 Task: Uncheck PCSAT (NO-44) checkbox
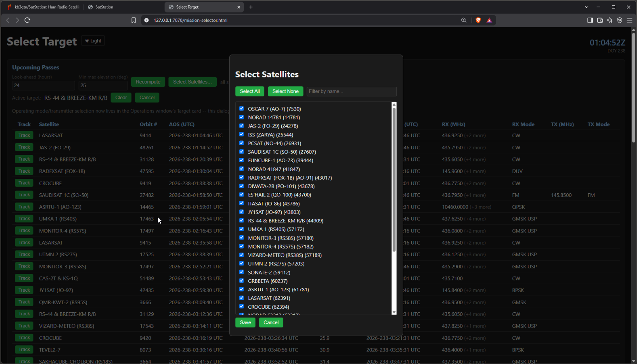[x=241, y=143]
